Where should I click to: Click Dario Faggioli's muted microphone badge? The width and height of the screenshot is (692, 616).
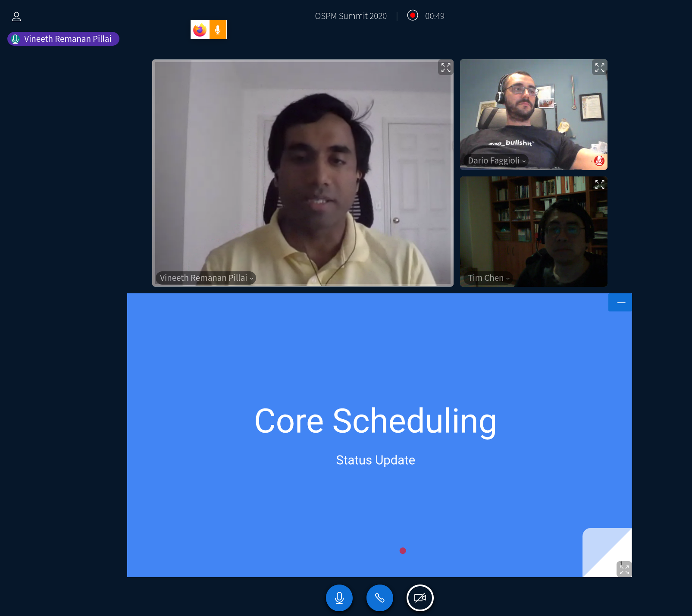(599, 161)
